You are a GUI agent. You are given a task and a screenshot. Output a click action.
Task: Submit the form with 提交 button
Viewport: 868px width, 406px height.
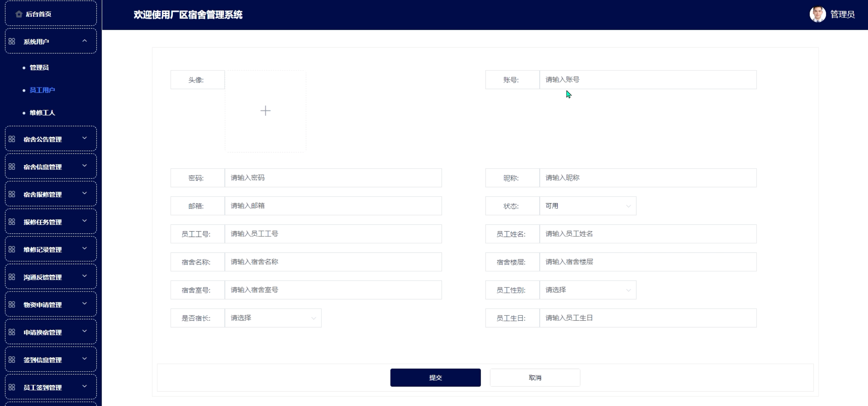coord(435,378)
